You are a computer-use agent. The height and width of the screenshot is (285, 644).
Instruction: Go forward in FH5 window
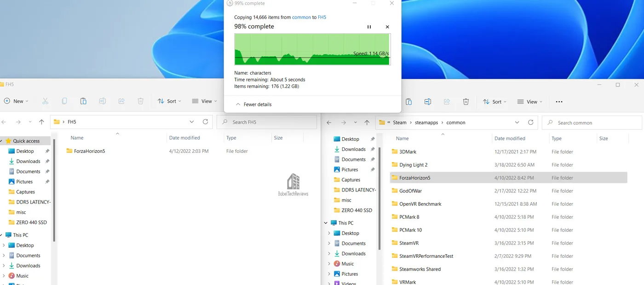tap(18, 122)
